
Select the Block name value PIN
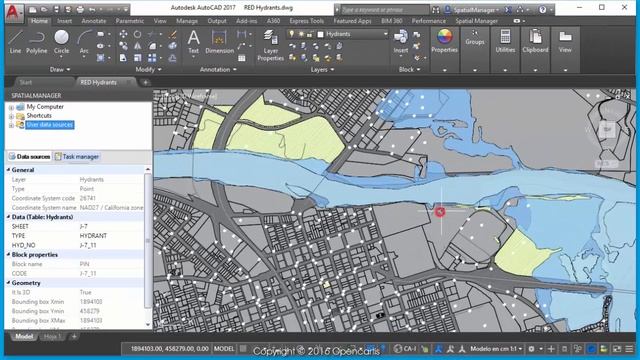point(84,264)
